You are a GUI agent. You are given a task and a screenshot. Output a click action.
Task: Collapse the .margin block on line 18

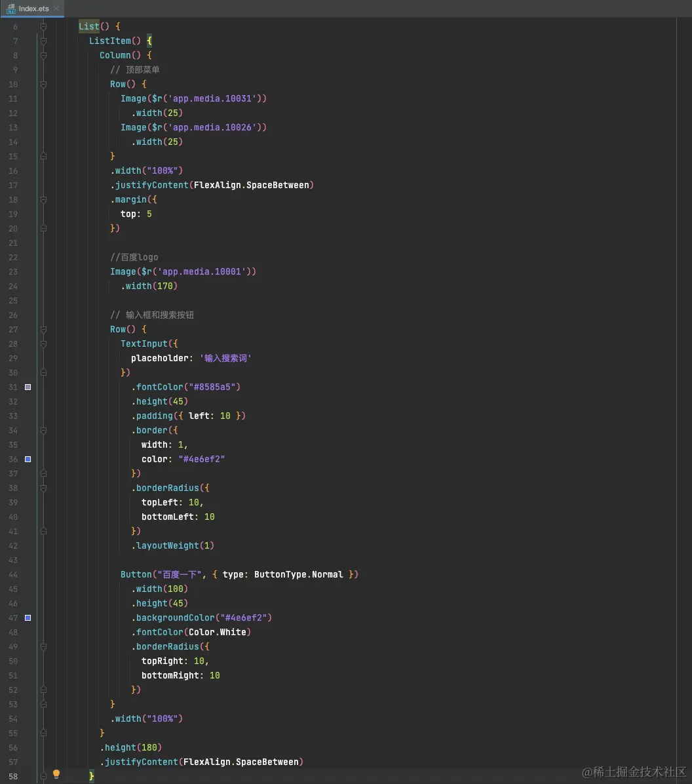point(43,200)
